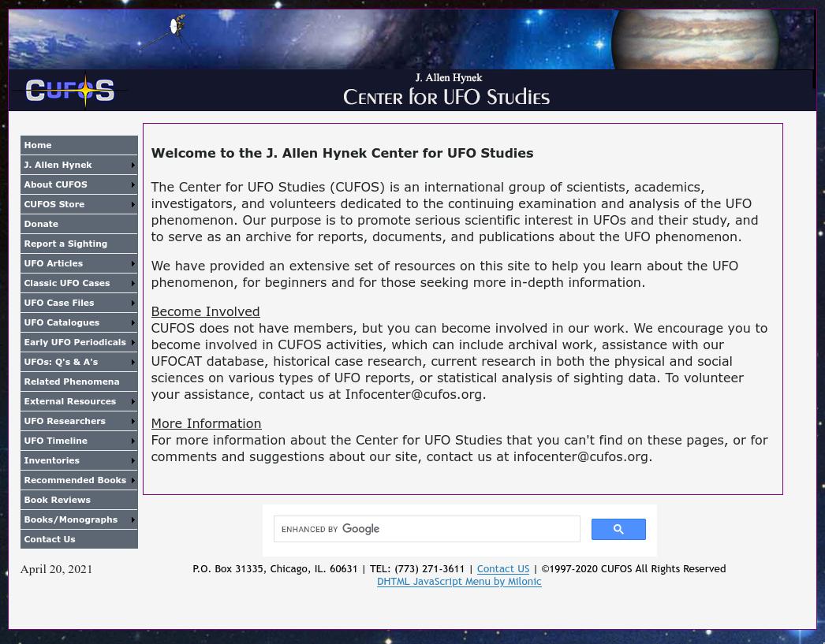Expand the External Resources submenu
This screenshot has height=644, width=825.
coord(132,401)
